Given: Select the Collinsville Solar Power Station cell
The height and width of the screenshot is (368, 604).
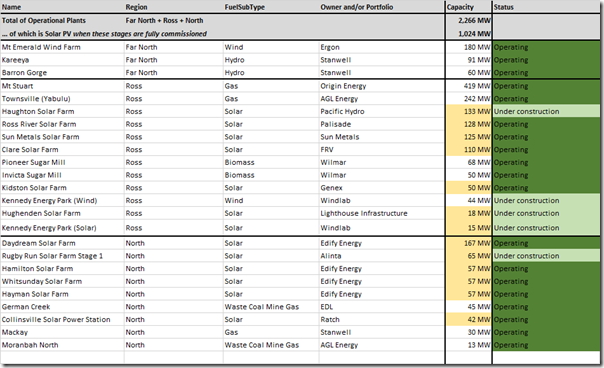Looking at the screenshot, I should pyautogui.click(x=62, y=319).
